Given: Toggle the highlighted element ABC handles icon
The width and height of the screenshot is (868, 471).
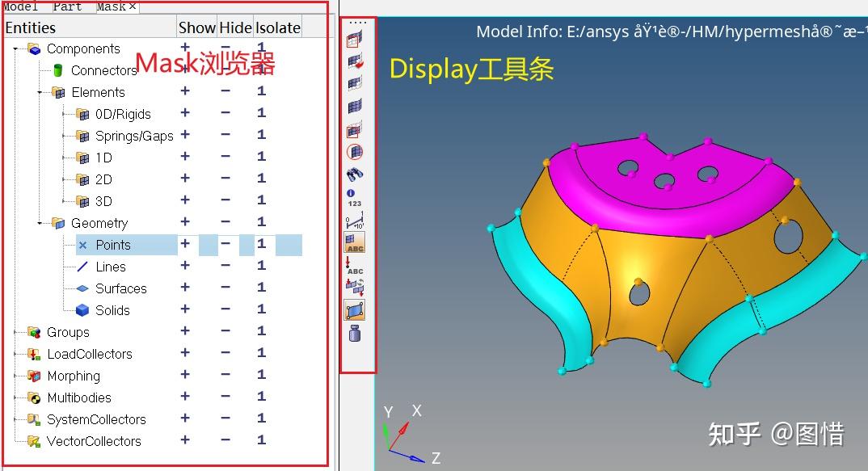Looking at the screenshot, I should coord(354,243).
